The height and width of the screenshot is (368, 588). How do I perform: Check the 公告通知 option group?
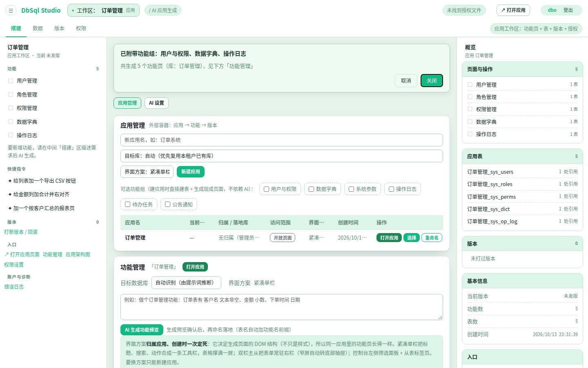point(167,204)
